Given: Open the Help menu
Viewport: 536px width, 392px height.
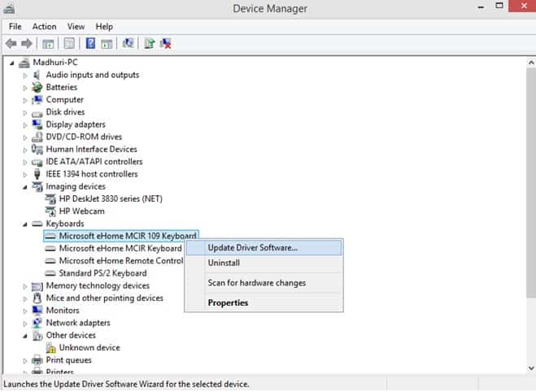Looking at the screenshot, I should click(104, 27).
